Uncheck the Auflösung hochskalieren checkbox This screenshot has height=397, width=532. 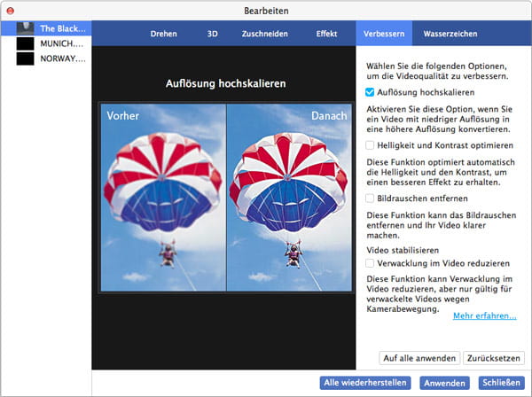click(x=371, y=91)
